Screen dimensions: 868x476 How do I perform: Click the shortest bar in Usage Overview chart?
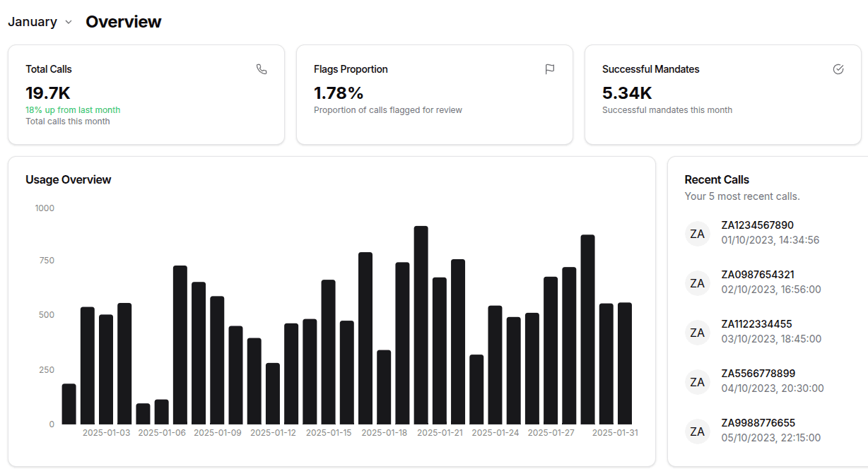pyautogui.click(x=143, y=414)
